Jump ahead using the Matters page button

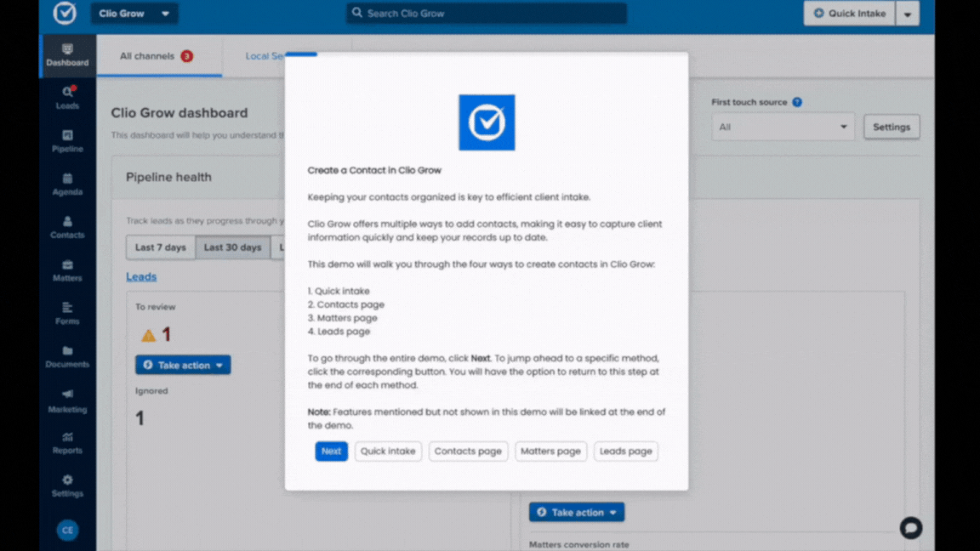pyautogui.click(x=550, y=451)
